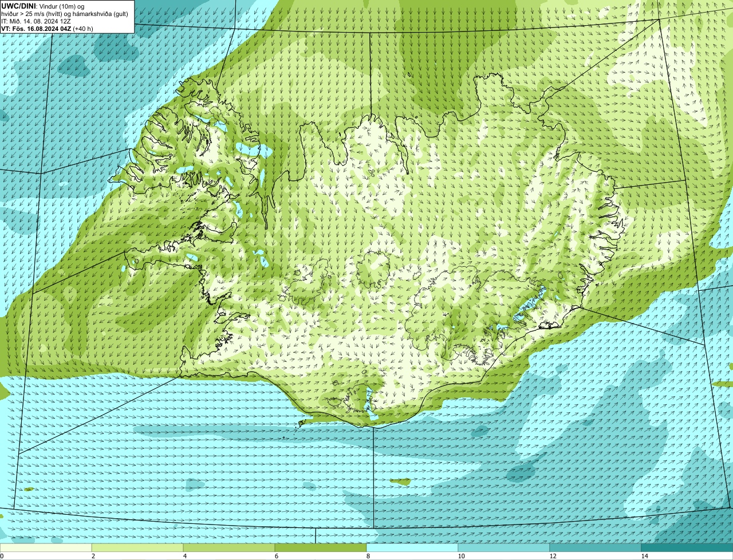Click the legend label "10"

461,556
